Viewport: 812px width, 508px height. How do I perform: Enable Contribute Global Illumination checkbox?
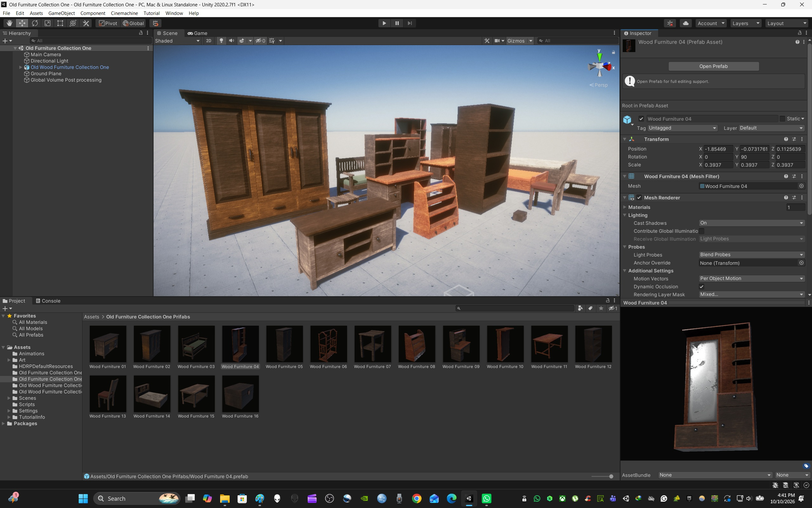tap(702, 231)
